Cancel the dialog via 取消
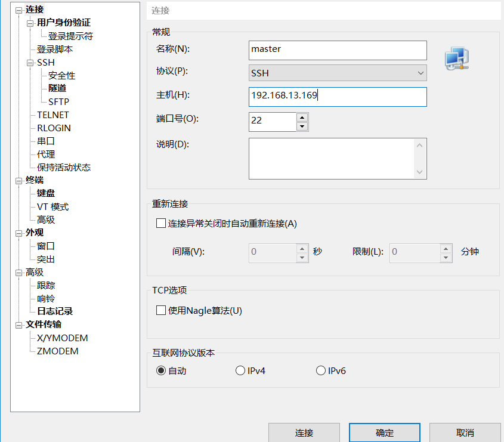 (465, 433)
